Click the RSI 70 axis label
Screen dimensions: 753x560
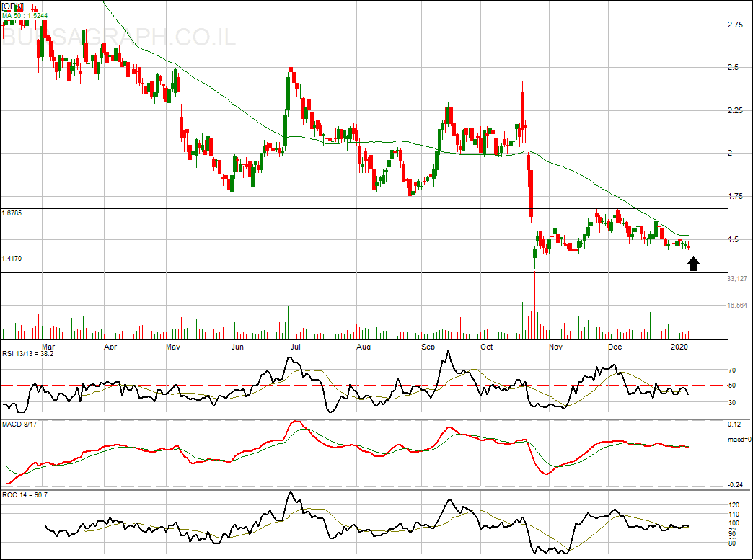coord(732,370)
